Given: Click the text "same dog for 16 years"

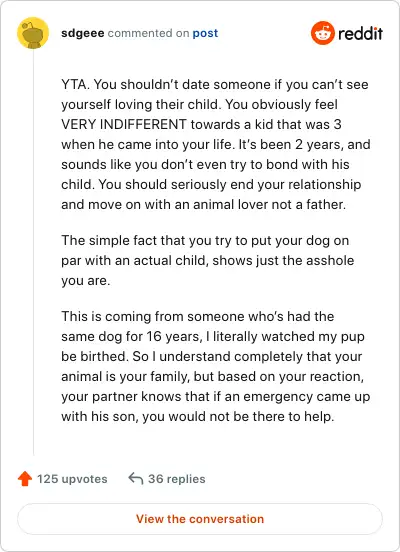Looking at the screenshot, I should (130, 337).
